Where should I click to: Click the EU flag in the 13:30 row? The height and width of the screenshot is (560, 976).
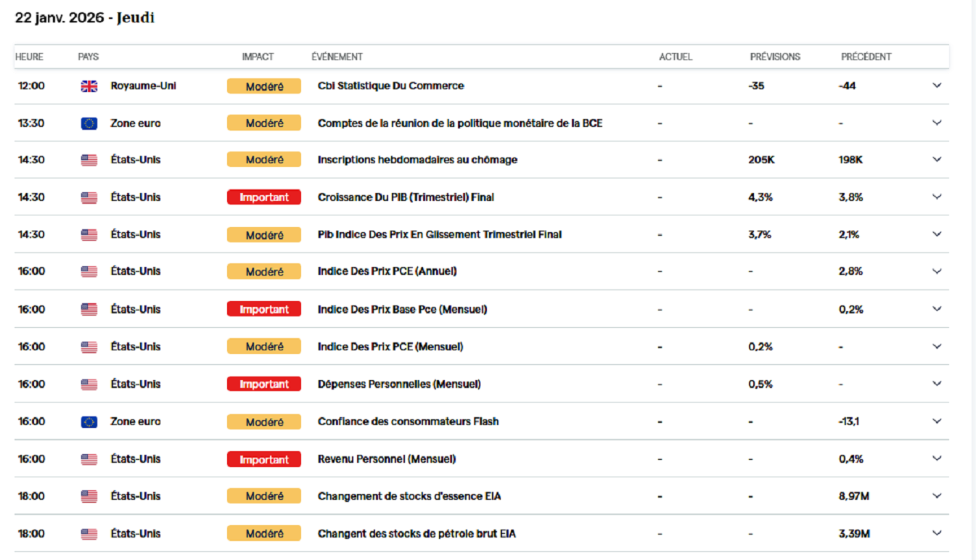point(89,123)
